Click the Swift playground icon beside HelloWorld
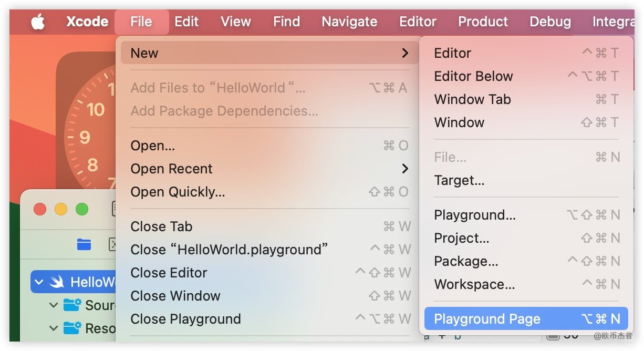The width and height of the screenshot is (644, 351). click(x=57, y=282)
